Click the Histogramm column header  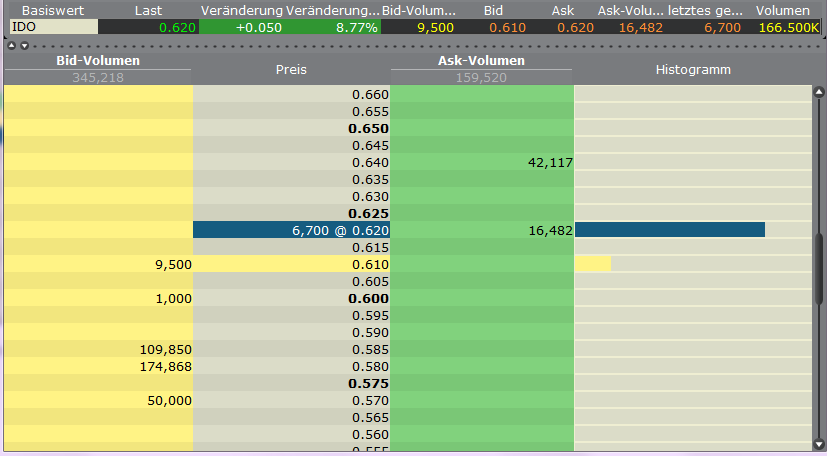coord(693,70)
